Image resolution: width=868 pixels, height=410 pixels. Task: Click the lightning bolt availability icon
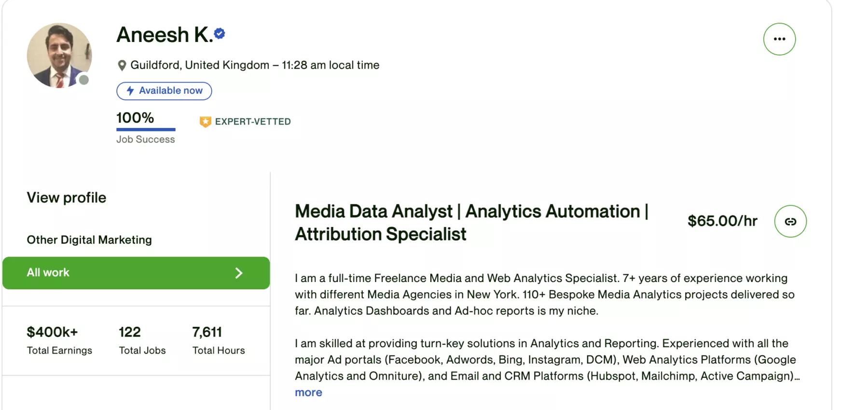click(x=130, y=91)
